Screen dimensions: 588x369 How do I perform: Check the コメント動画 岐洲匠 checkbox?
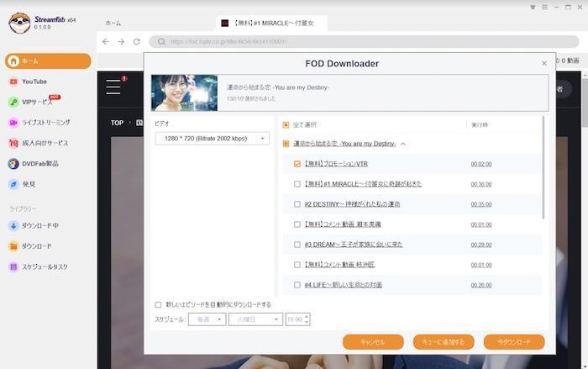[297, 265]
